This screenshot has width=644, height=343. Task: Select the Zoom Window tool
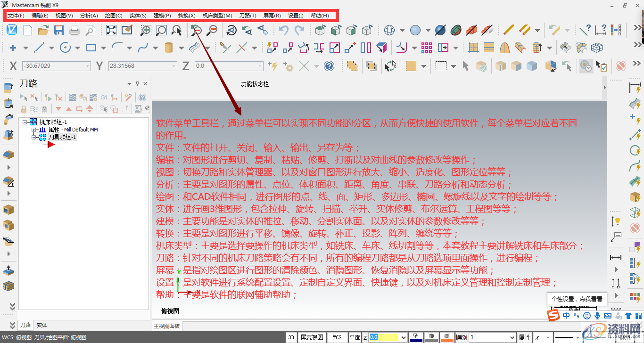[x=146, y=30]
